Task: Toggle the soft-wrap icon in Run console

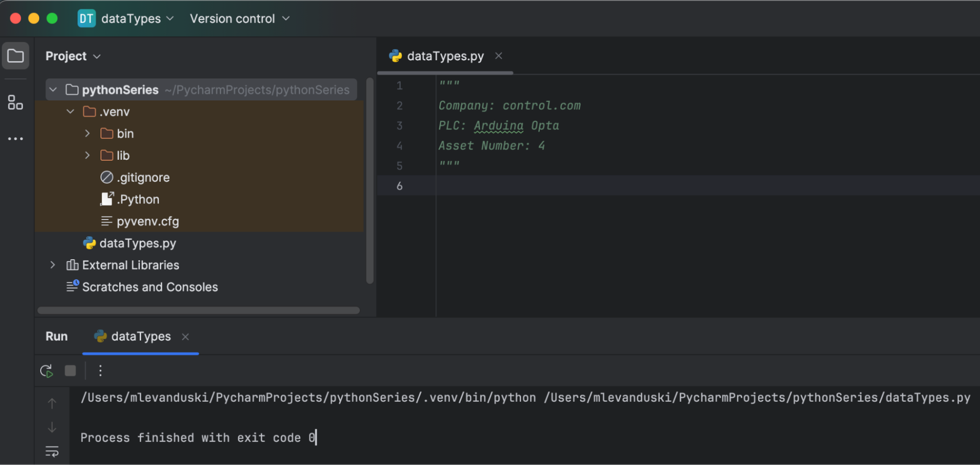Action: pos(52,451)
